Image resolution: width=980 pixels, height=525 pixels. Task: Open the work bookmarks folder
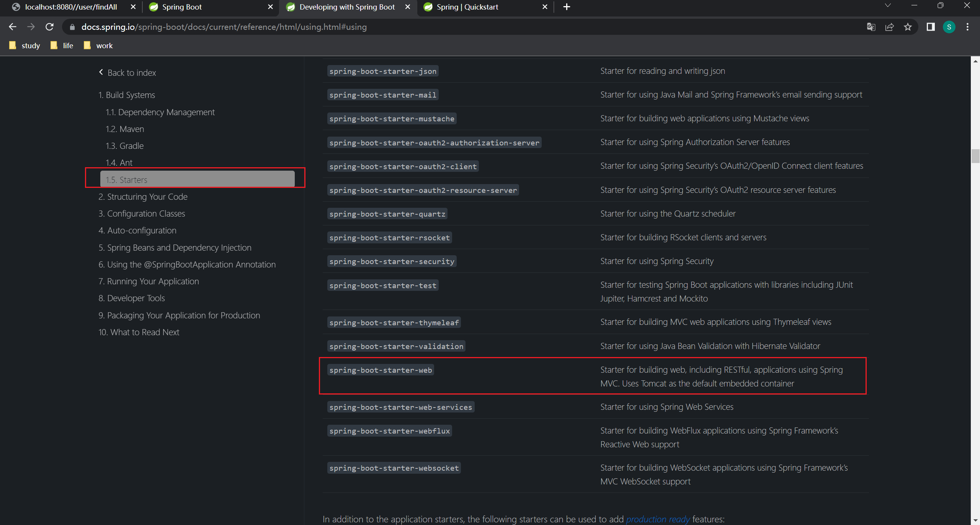pos(98,46)
